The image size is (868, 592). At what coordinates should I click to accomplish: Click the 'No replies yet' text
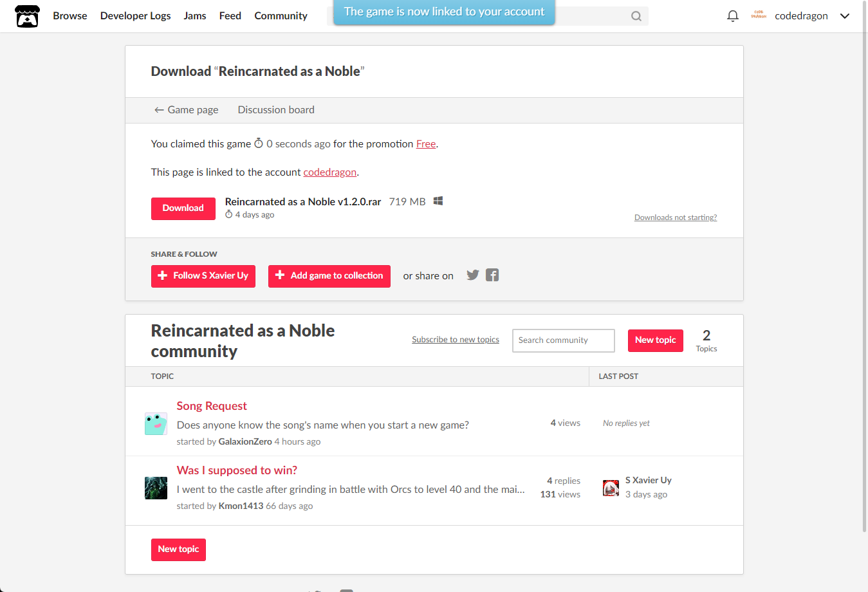point(626,423)
